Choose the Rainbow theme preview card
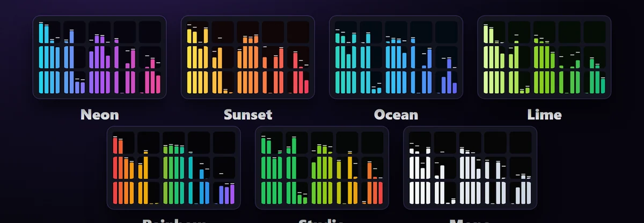 click(173, 168)
